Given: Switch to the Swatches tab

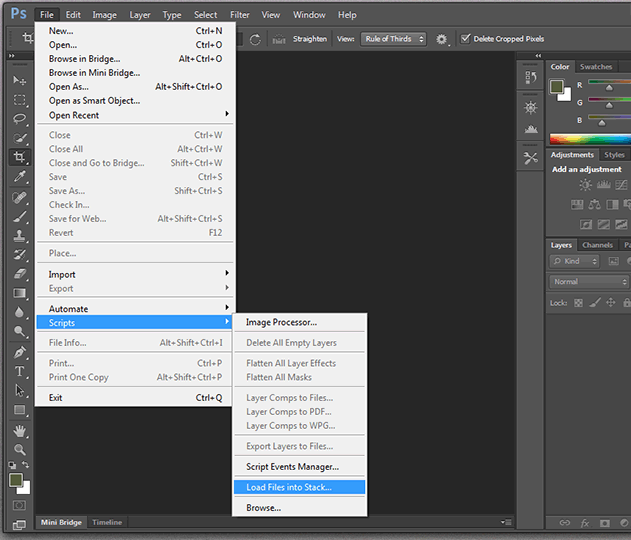Looking at the screenshot, I should pos(596,67).
